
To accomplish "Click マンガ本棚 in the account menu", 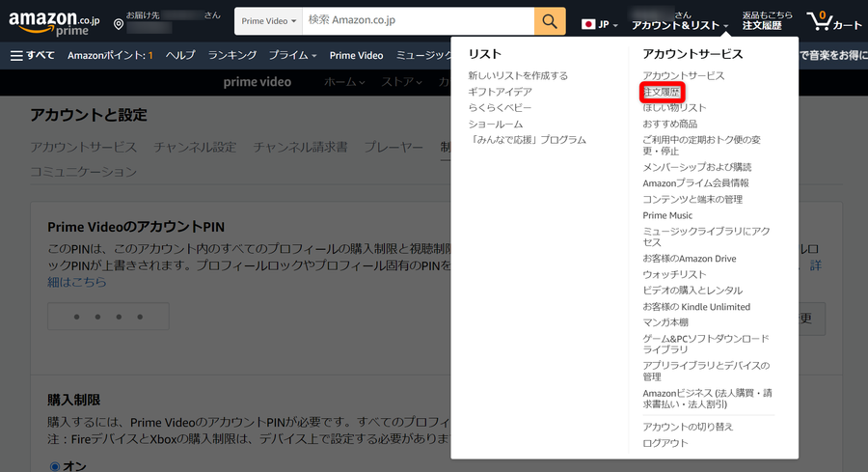I will [665, 322].
